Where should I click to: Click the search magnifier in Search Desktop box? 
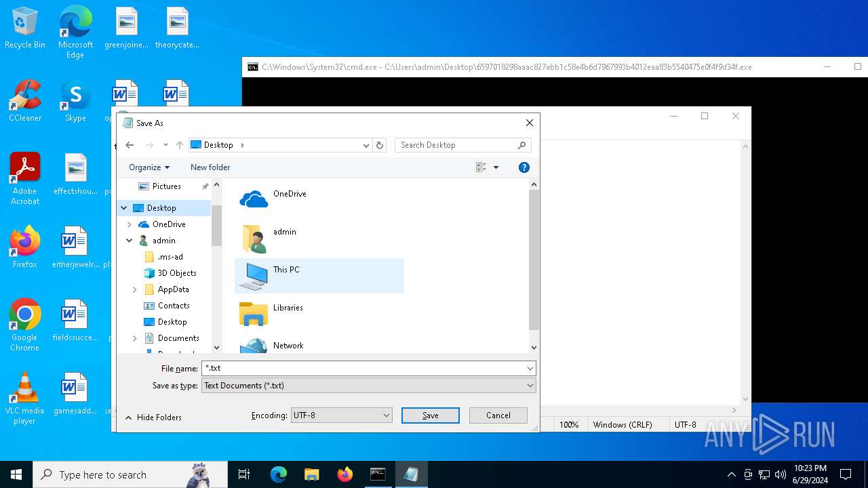tap(521, 145)
